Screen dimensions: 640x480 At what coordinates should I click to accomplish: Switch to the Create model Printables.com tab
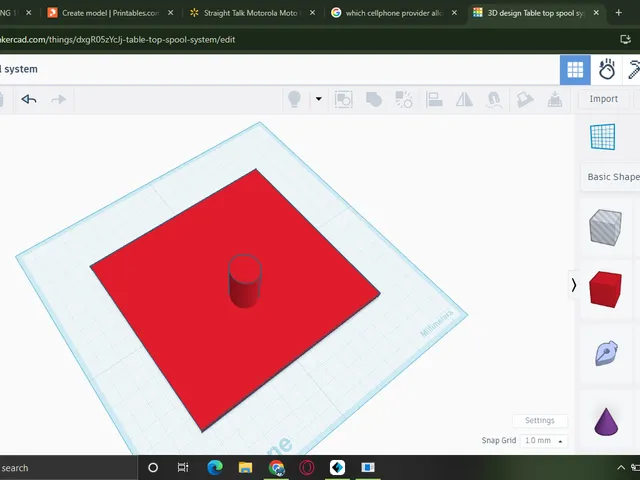coord(110,13)
